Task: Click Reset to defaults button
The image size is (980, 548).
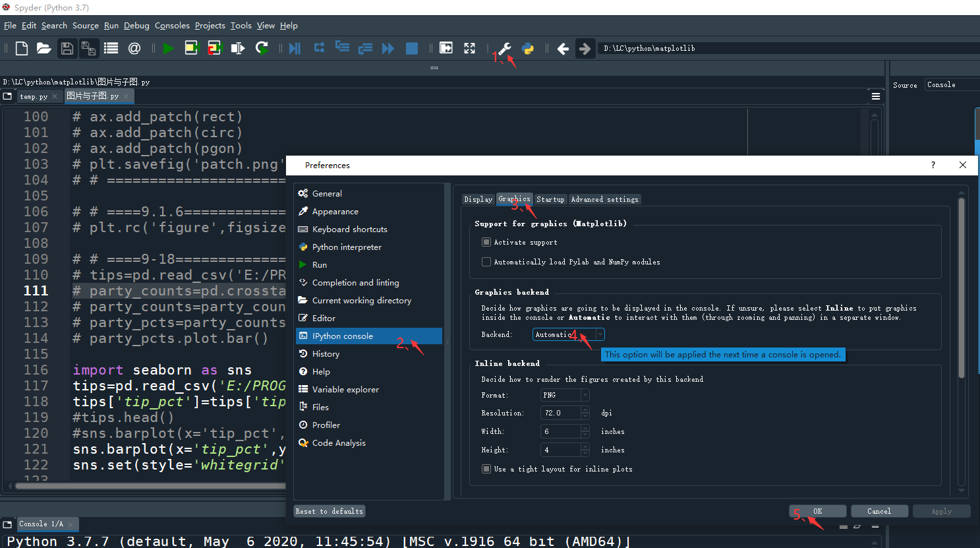Action: pyautogui.click(x=329, y=511)
